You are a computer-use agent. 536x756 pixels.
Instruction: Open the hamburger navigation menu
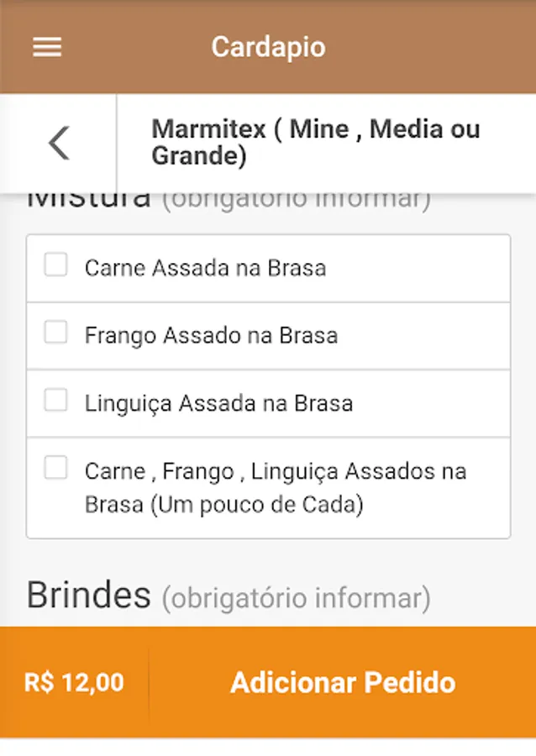tap(47, 47)
